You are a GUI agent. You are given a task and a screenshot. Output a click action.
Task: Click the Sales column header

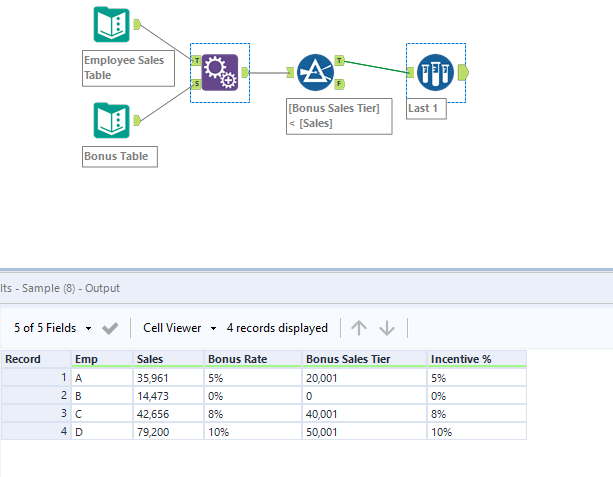151,359
